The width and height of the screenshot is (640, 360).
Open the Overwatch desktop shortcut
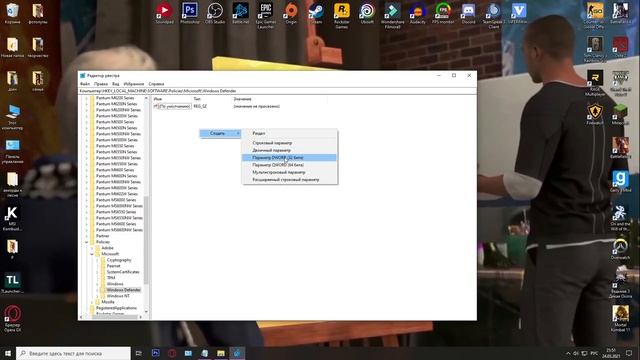620,249
